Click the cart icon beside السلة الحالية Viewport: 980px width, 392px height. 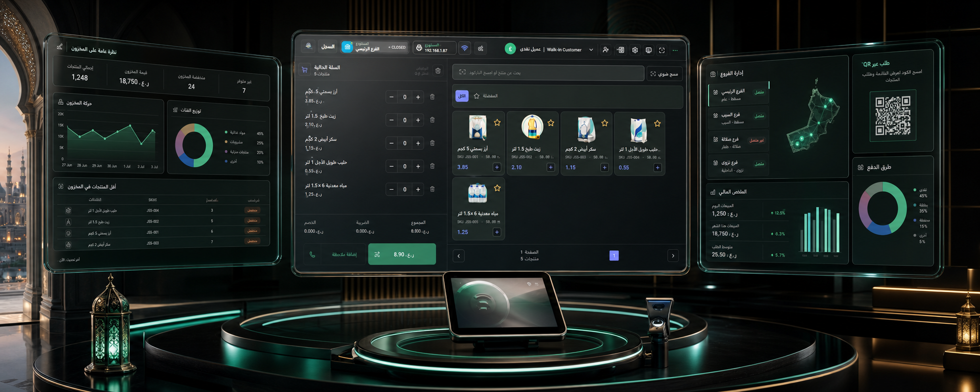pyautogui.click(x=305, y=70)
